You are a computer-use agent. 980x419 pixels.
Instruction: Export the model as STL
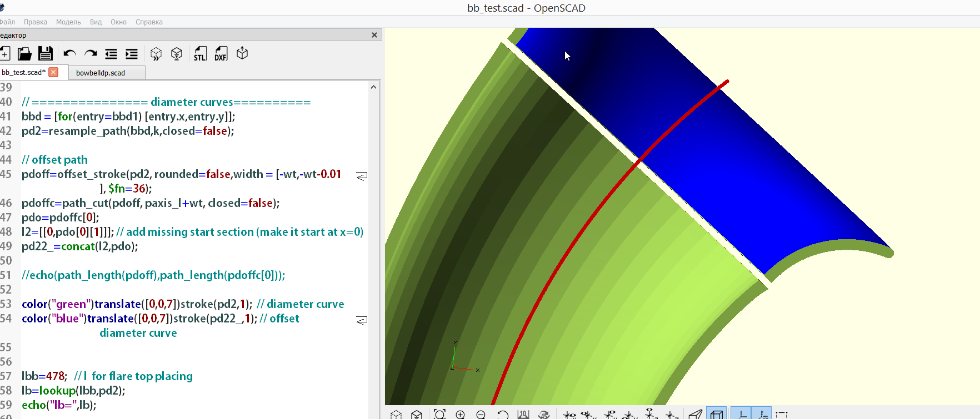[x=200, y=54]
